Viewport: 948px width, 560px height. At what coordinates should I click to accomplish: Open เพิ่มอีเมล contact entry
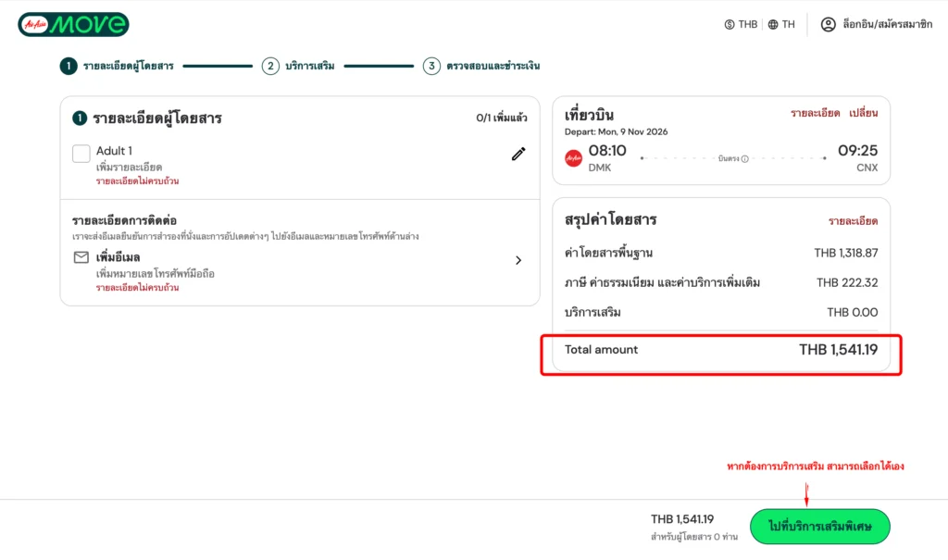click(118, 257)
